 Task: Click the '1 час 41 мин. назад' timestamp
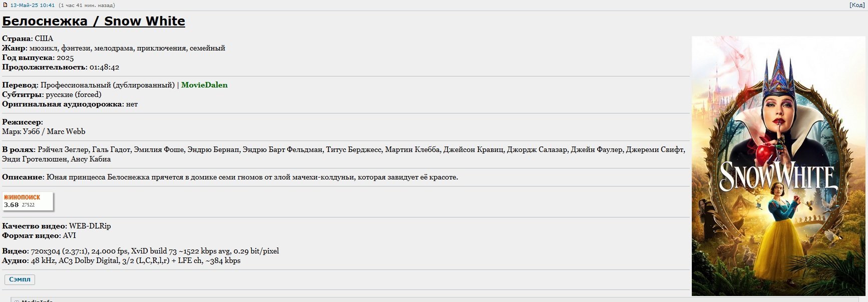coord(87,5)
